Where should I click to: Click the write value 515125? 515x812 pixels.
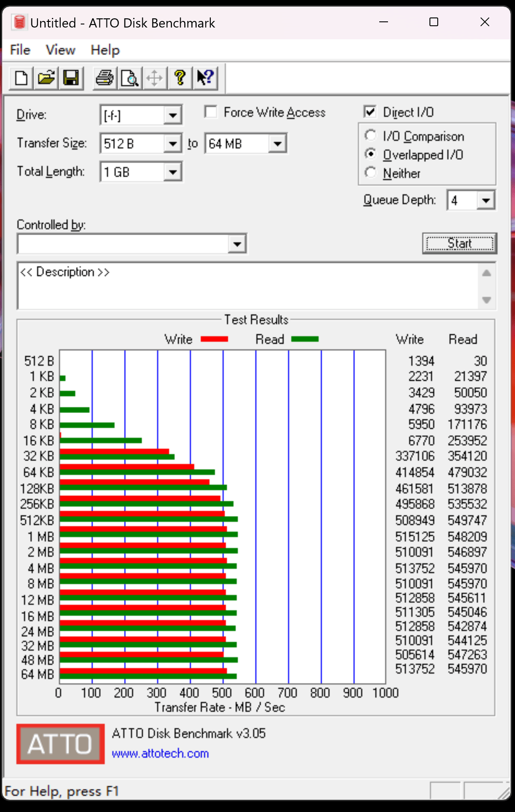tap(415, 537)
